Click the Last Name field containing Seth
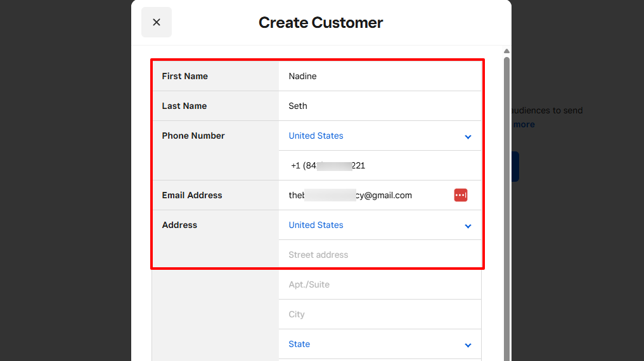The height and width of the screenshot is (361, 644). pos(380,106)
